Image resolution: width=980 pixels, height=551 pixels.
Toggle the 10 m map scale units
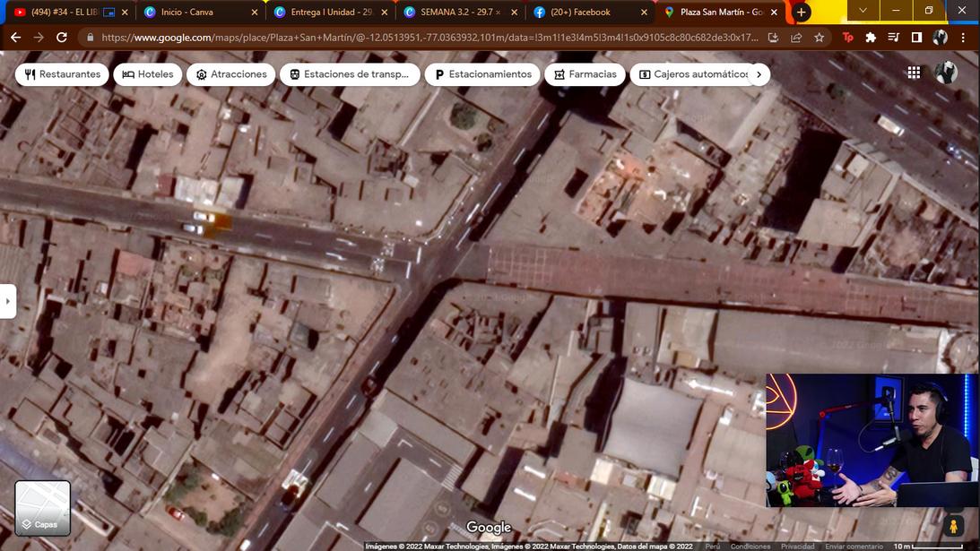[927, 547]
